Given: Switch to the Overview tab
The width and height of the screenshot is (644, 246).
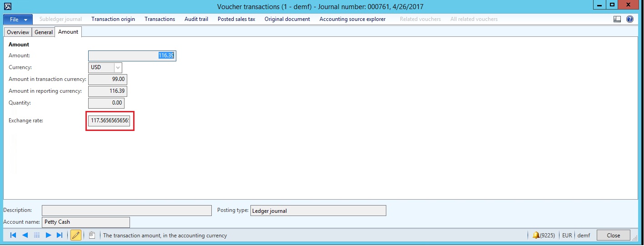Looking at the screenshot, I should 18,32.
